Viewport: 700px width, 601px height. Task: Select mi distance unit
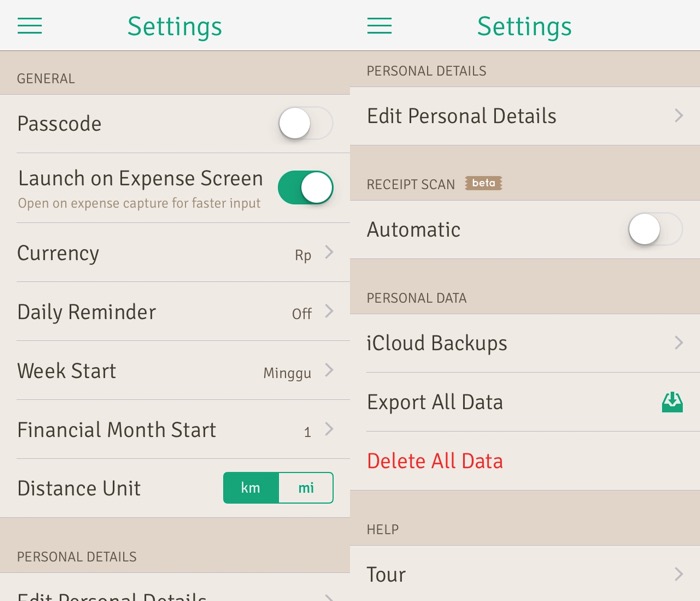(x=306, y=488)
